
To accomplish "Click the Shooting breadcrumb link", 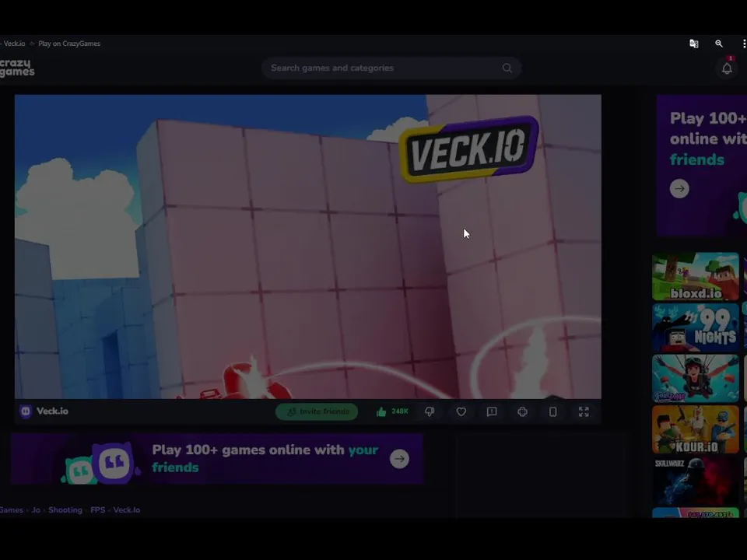I will tap(65, 510).
